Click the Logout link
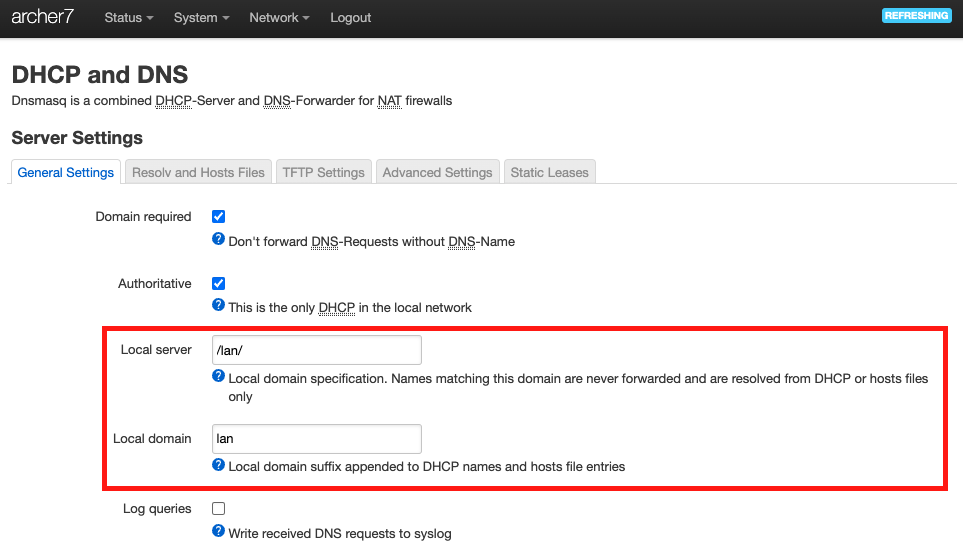 tap(351, 18)
